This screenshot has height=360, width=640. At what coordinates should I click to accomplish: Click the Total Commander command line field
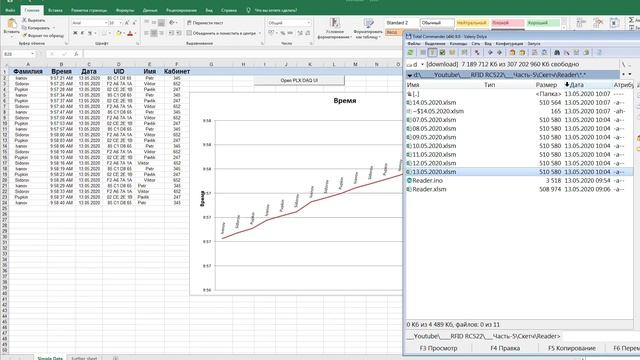click(x=600, y=336)
